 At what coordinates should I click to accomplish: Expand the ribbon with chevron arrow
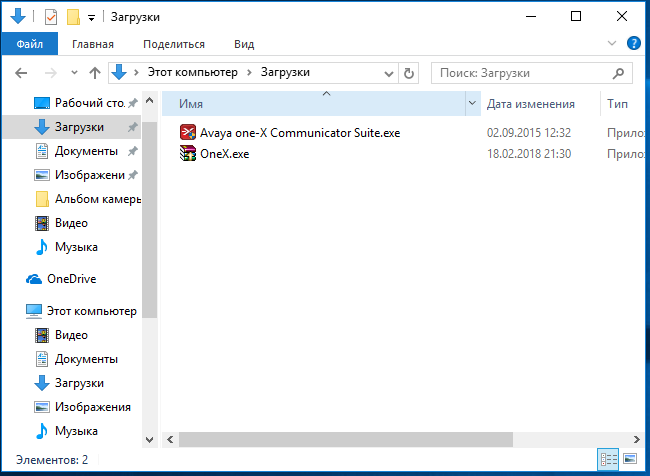tap(611, 43)
